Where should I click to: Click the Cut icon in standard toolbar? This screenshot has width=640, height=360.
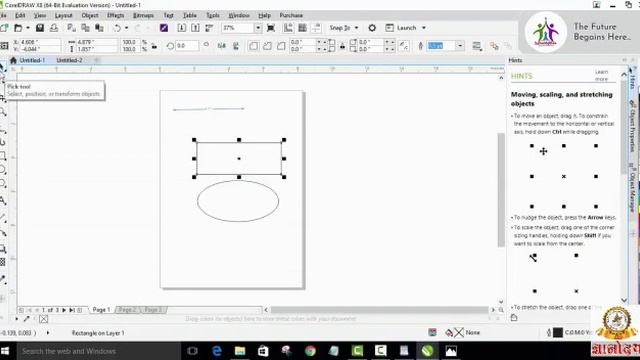(x=71, y=28)
